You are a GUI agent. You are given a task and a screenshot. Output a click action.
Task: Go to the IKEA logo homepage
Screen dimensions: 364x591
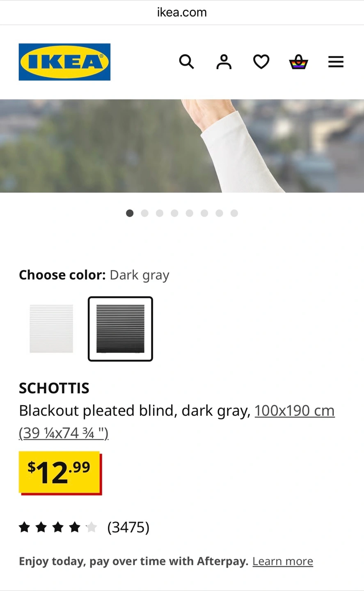pos(64,62)
